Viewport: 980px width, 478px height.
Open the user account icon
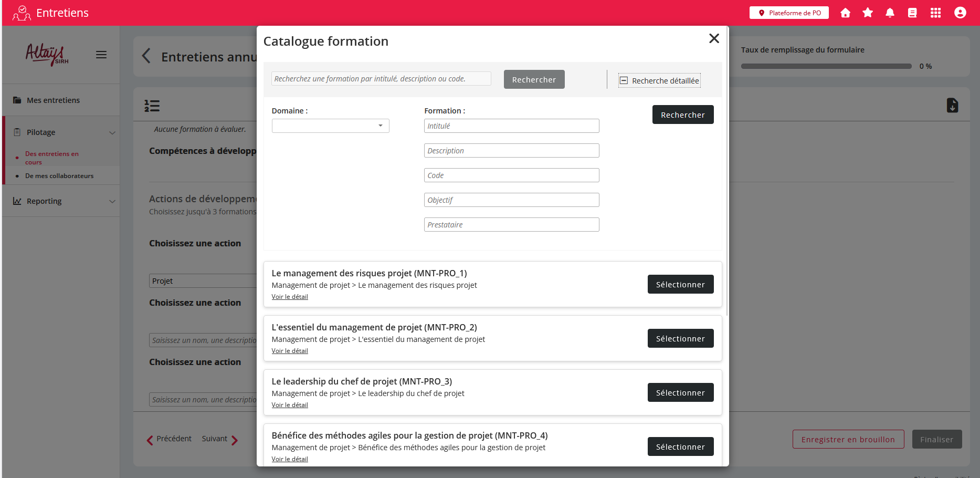point(960,13)
